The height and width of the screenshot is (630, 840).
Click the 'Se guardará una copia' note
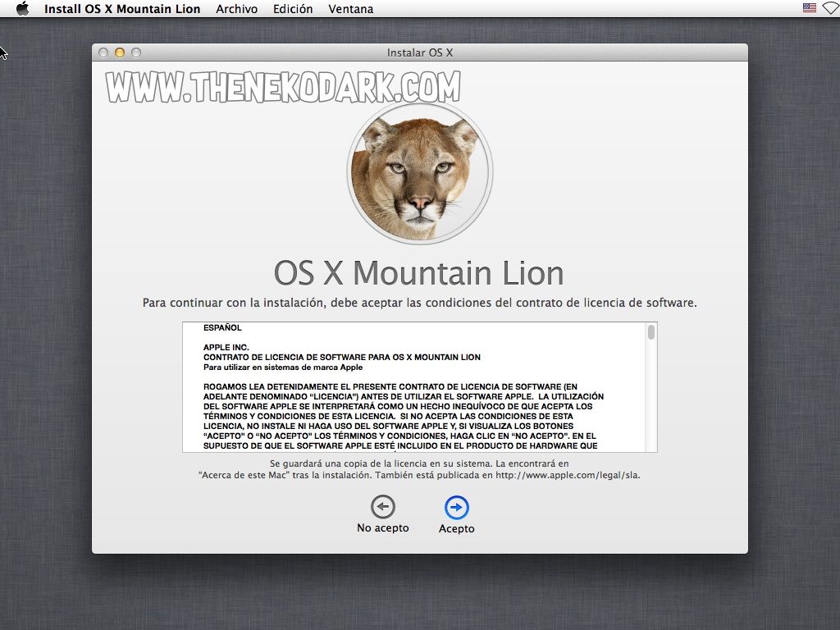(x=419, y=469)
